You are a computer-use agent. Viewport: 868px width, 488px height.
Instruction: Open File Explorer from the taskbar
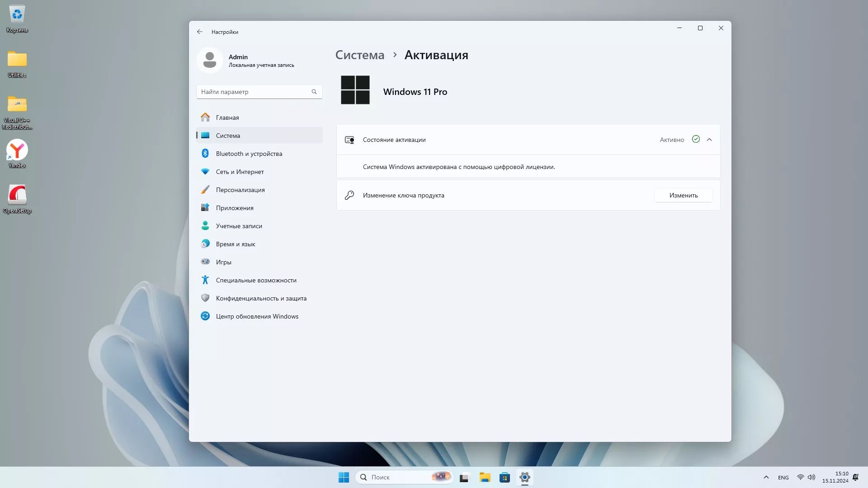pyautogui.click(x=485, y=477)
